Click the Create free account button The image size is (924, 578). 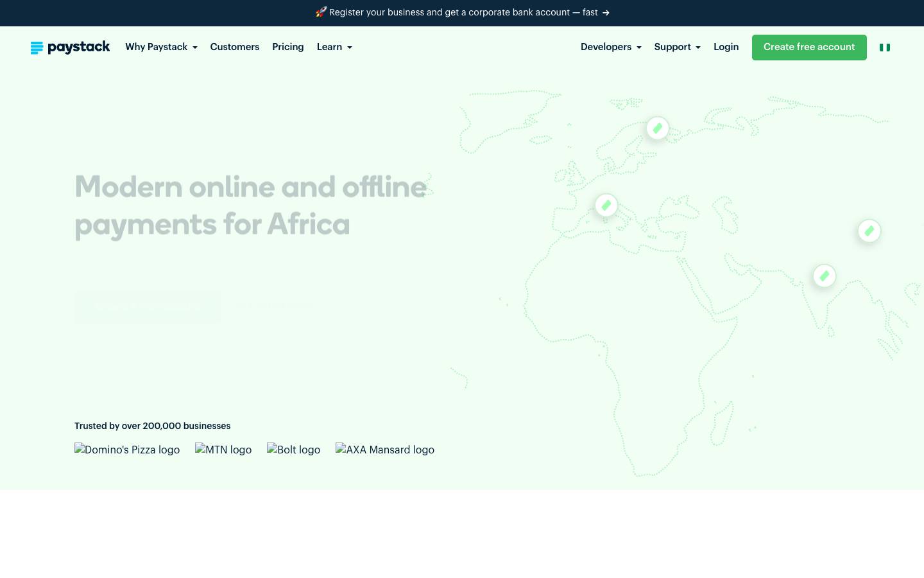(x=809, y=48)
